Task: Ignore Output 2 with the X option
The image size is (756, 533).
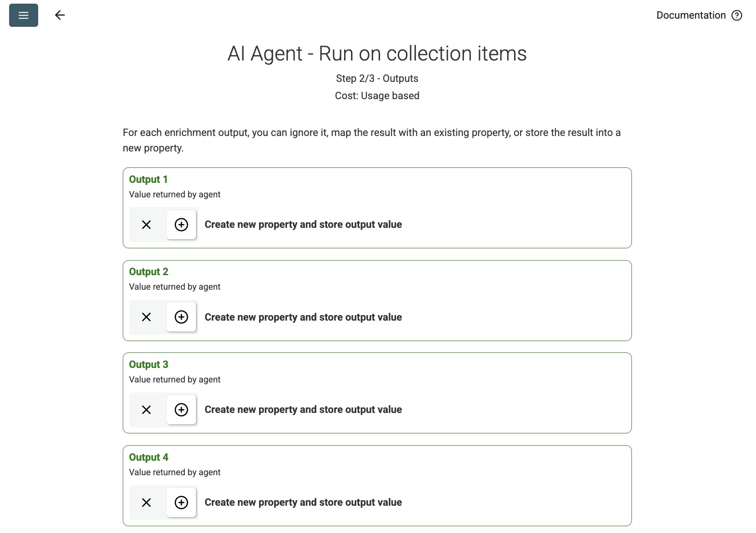Action: tap(146, 317)
